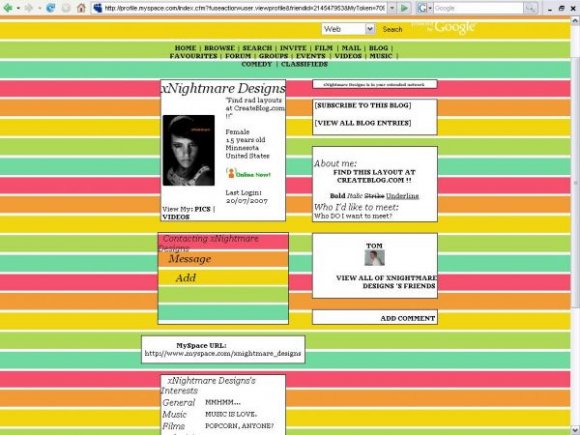This screenshot has height=435, width=580.
Task: Click SUBSCRIBE TO THIS BLOG link
Action: tap(363, 105)
